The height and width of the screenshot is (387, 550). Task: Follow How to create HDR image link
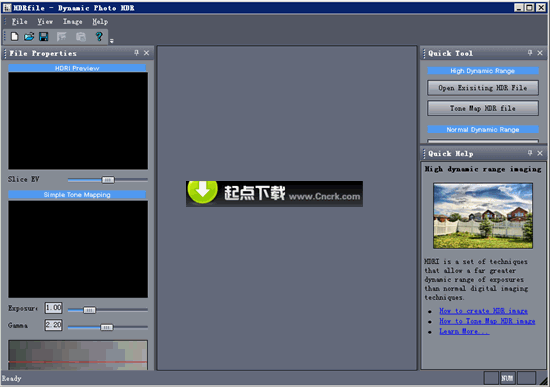(483, 311)
